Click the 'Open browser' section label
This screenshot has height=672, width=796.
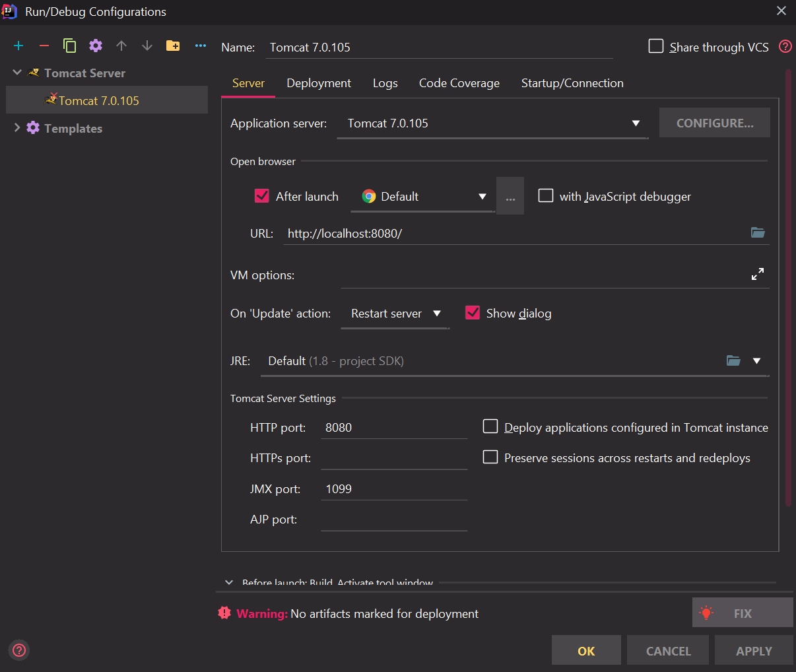tap(263, 161)
